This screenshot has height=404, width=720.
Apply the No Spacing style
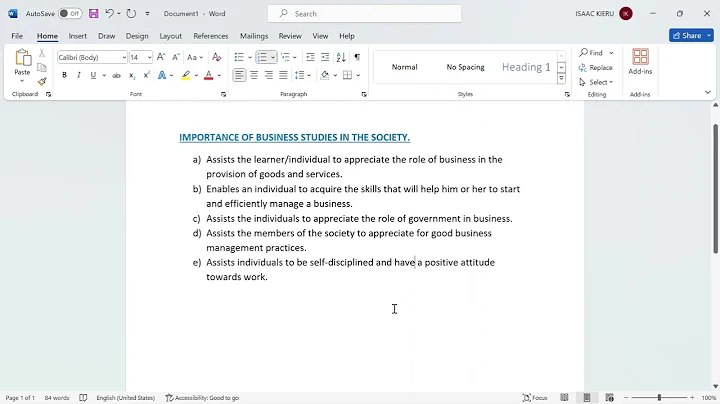(465, 67)
